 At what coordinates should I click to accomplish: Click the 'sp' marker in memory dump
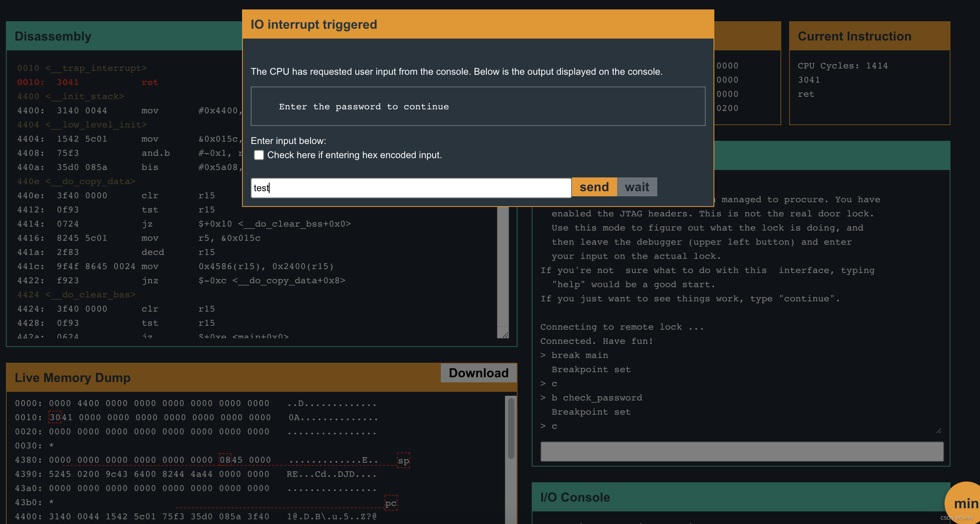pyautogui.click(x=403, y=461)
